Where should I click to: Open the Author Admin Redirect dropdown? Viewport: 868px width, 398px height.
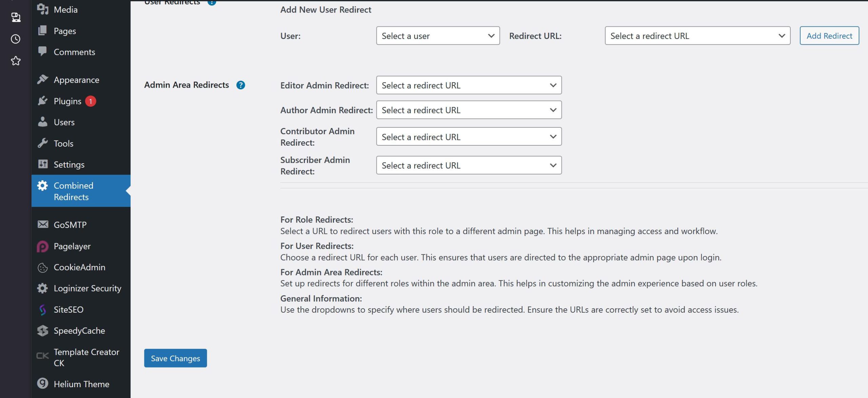coord(469,110)
